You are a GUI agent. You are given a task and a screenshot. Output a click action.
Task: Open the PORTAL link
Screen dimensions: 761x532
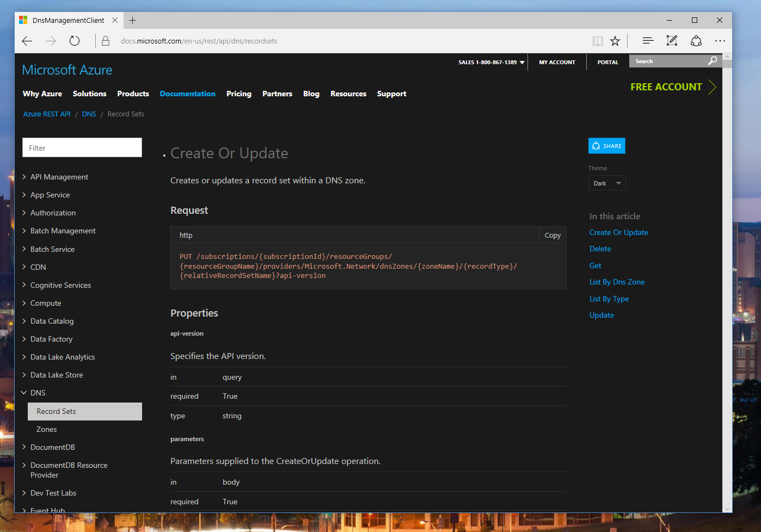click(x=608, y=62)
